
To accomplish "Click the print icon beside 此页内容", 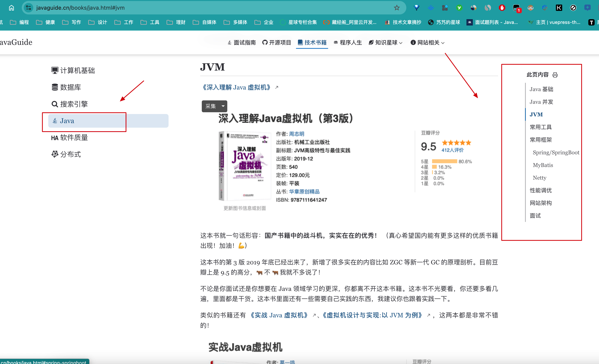I will (555, 75).
